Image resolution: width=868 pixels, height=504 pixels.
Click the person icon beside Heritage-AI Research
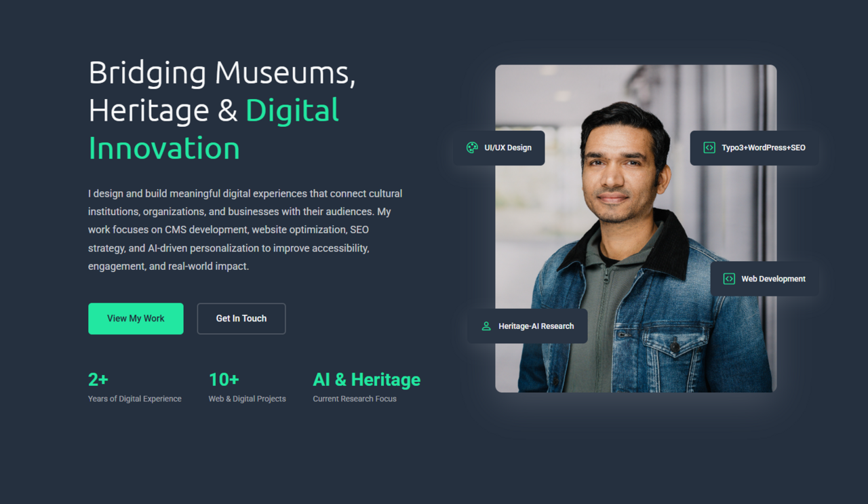(486, 326)
